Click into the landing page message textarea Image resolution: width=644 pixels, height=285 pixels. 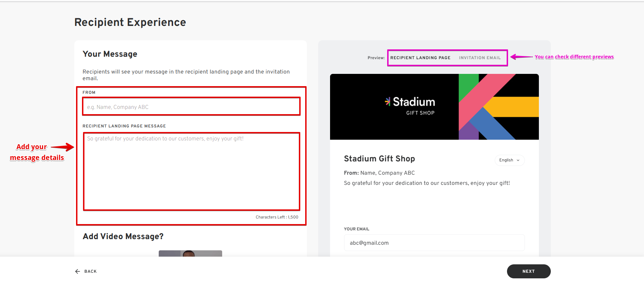click(x=191, y=172)
